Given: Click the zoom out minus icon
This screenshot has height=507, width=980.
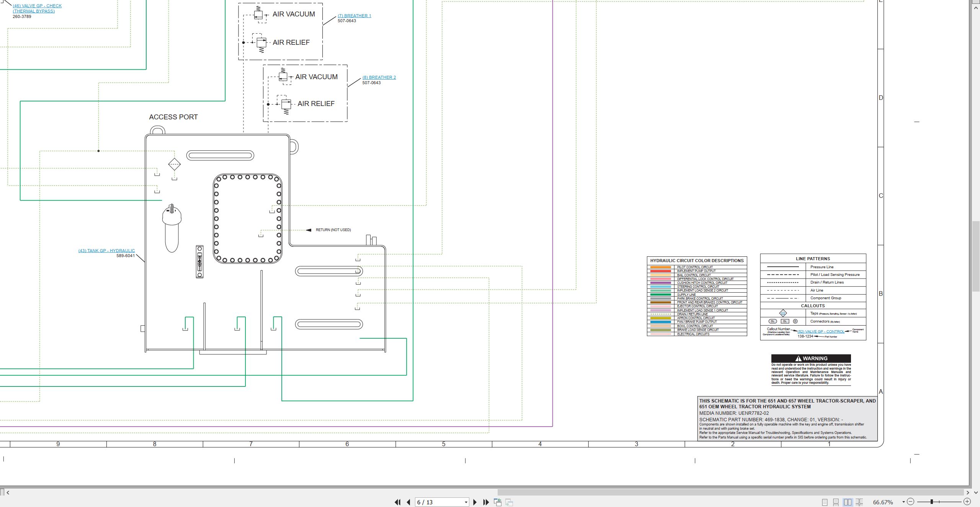Looking at the screenshot, I should point(911,502).
